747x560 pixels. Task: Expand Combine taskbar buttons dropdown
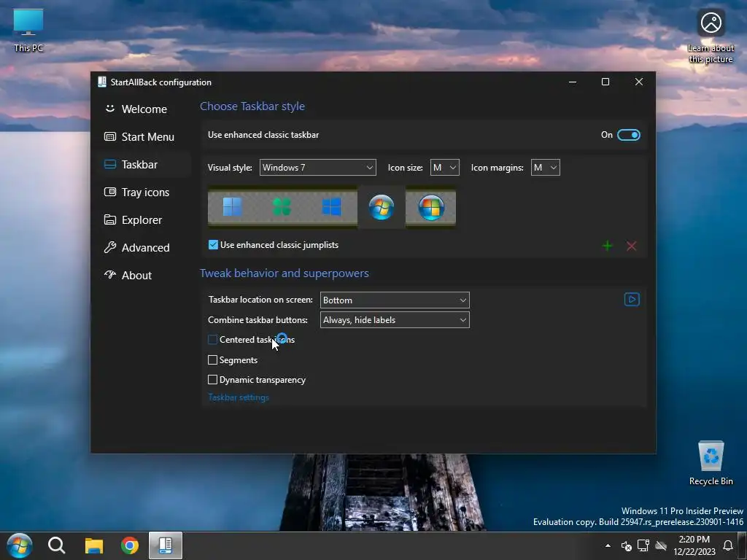pyautogui.click(x=395, y=319)
